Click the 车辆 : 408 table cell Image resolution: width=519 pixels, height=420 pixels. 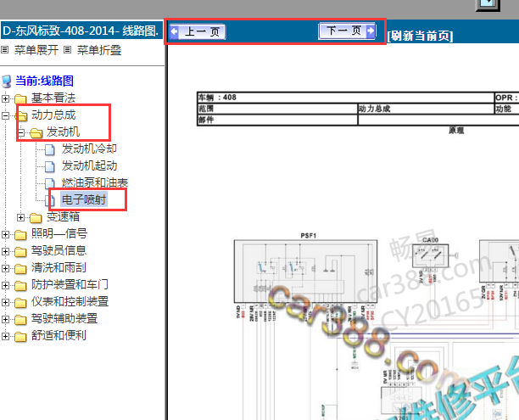(x=345, y=98)
